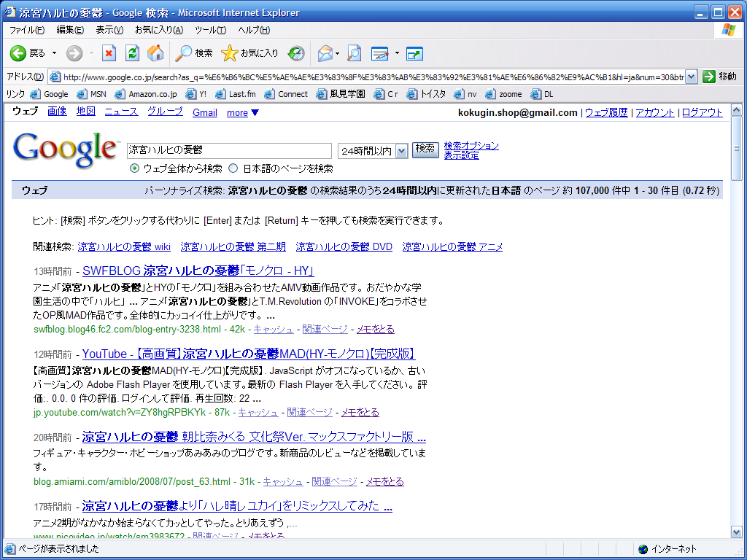Open the 編集(E) menu
This screenshot has width=747, height=560.
[70, 30]
